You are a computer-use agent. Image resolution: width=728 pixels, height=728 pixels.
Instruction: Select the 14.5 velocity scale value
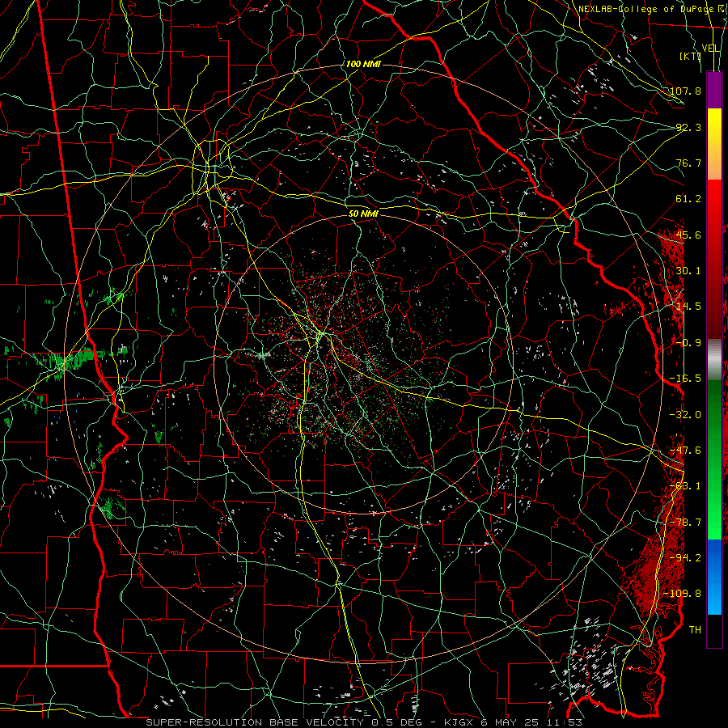(x=688, y=307)
